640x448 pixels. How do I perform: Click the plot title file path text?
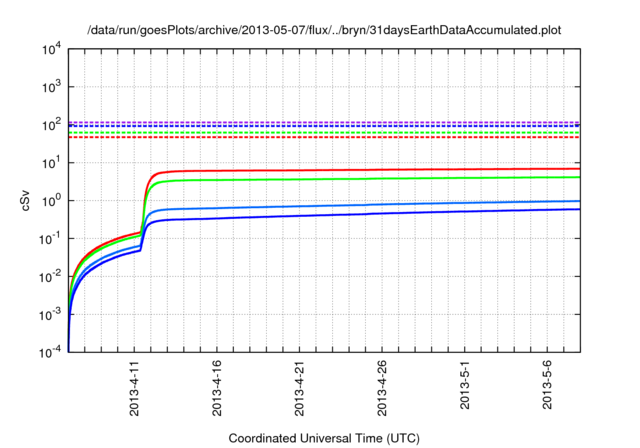click(324, 30)
